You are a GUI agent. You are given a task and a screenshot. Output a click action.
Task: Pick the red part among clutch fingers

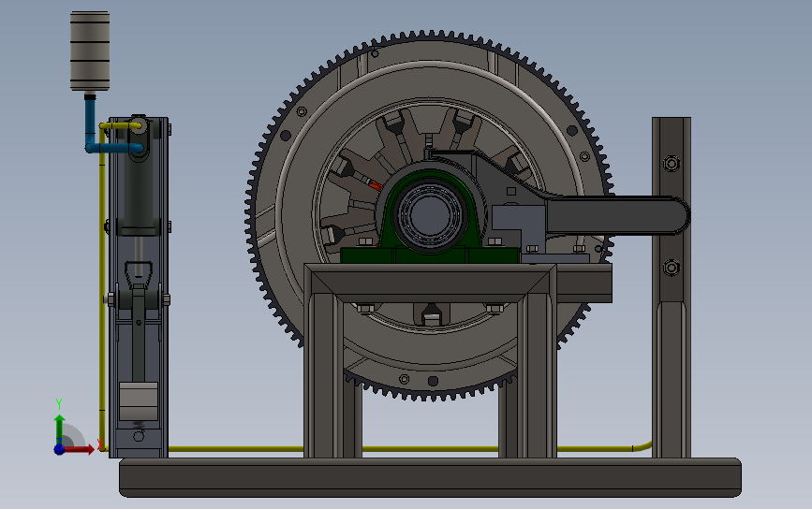pos(374,184)
